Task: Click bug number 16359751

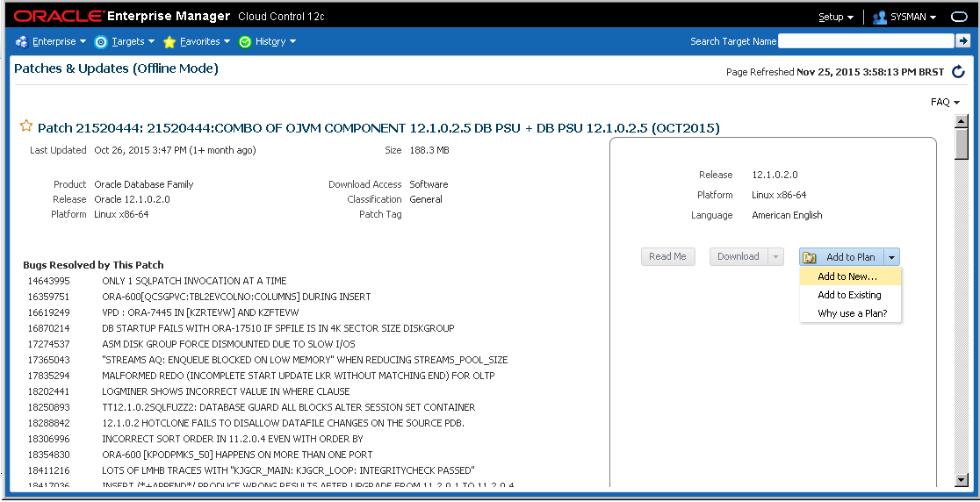Action: [48, 297]
